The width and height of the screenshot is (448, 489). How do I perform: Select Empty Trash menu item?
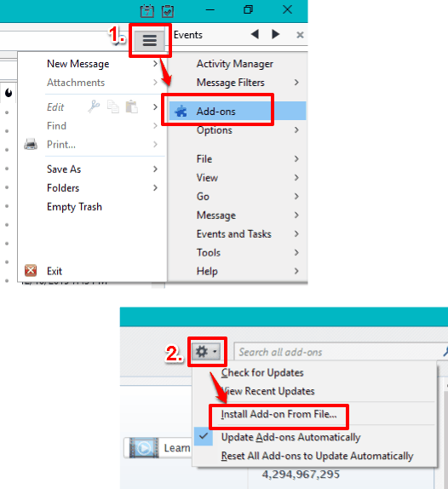pos(74,207)
